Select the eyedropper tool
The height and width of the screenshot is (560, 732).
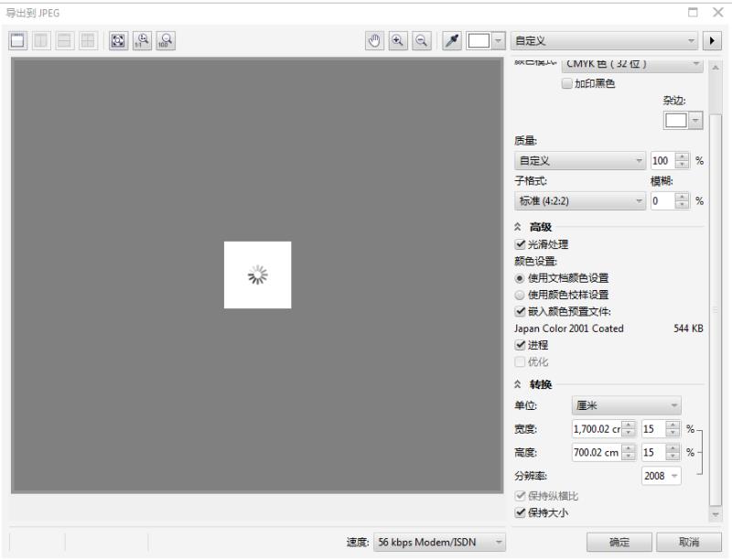[452, 40]
